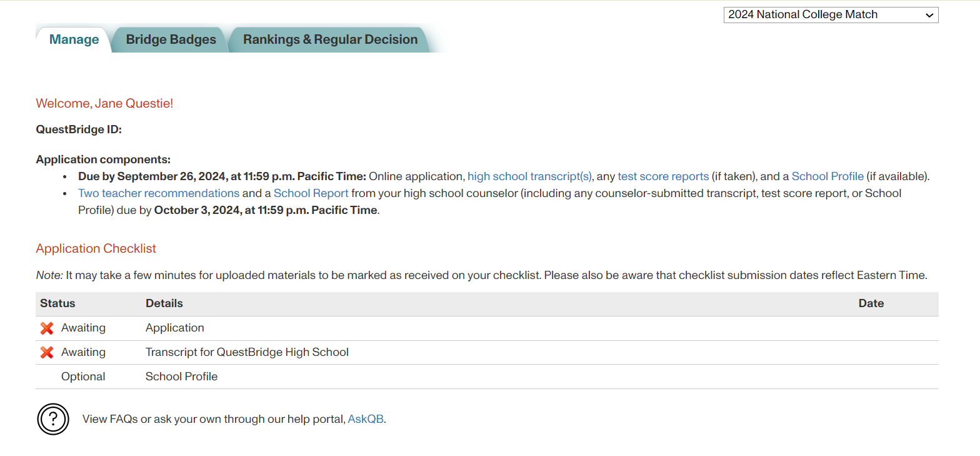Click the Date column header
The image size is (980, 456).
click(x=871, y=304)
